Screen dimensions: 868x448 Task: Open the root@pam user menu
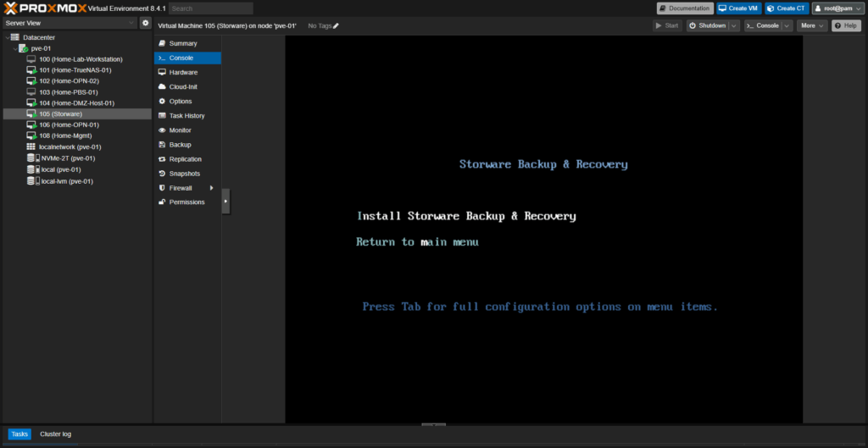pyautogui.click(x=837, y=8)
